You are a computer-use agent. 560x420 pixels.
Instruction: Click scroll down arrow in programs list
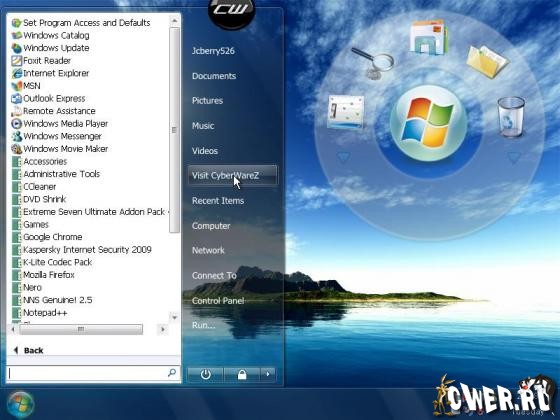tap(174, 317)
